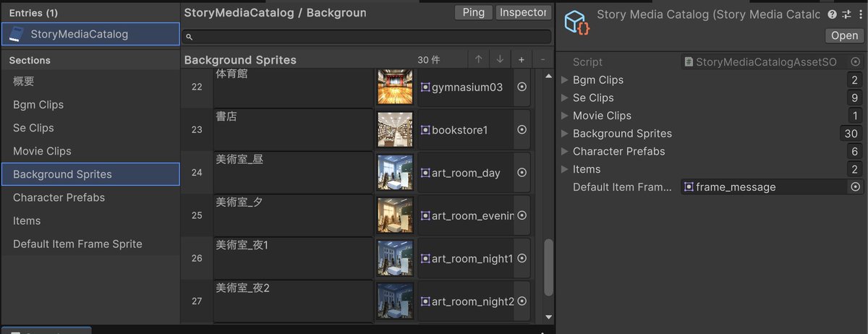Click the art_room_night1 thumbnail

[395, 257]
